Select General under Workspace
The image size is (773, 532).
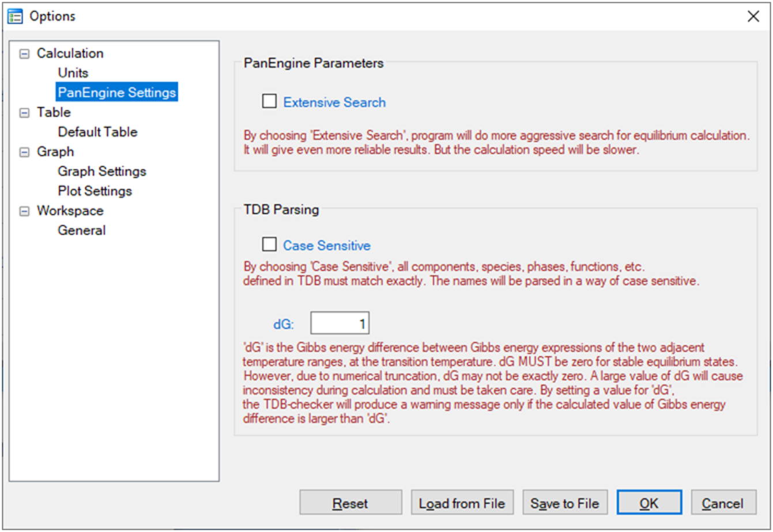[x=82, y=231]
